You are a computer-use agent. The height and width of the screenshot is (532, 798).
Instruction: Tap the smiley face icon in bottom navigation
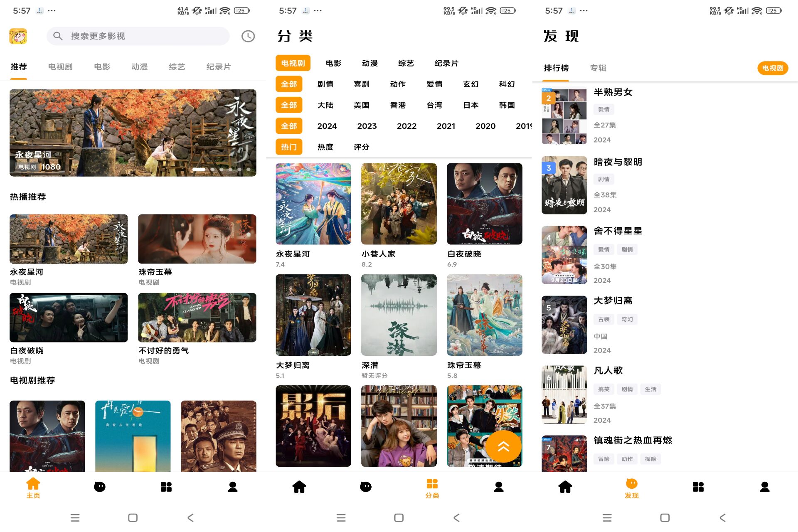(x=100, y=486)
